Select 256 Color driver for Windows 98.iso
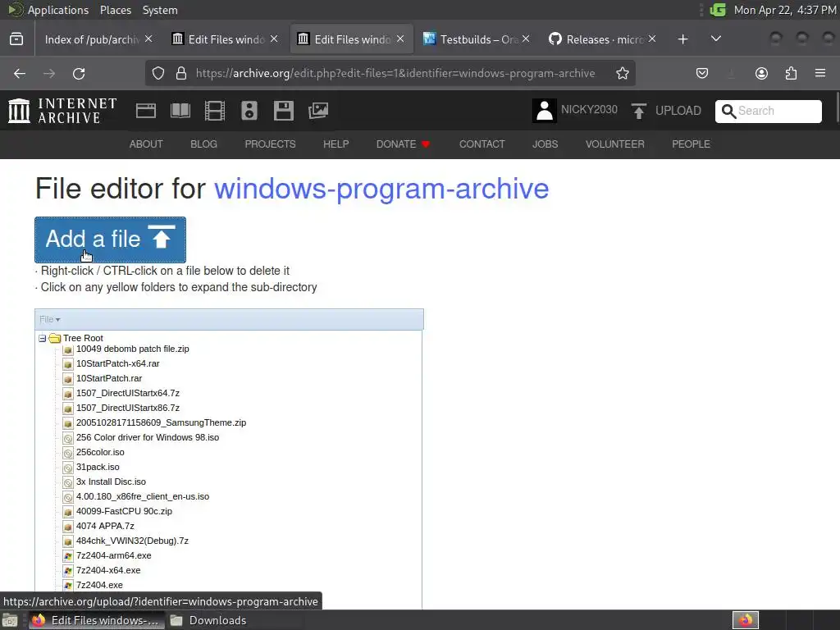This screenshot has height=630, width=840. pos(148,438)
